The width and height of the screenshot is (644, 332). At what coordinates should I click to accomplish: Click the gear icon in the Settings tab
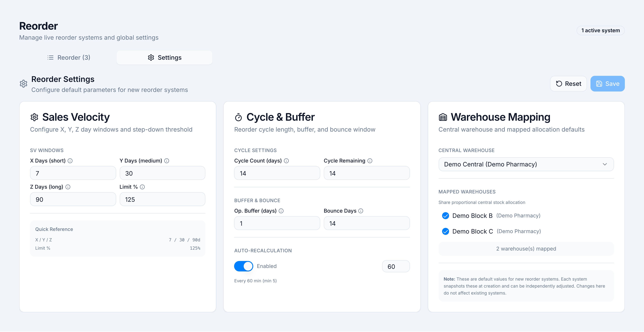click(151, 58)
